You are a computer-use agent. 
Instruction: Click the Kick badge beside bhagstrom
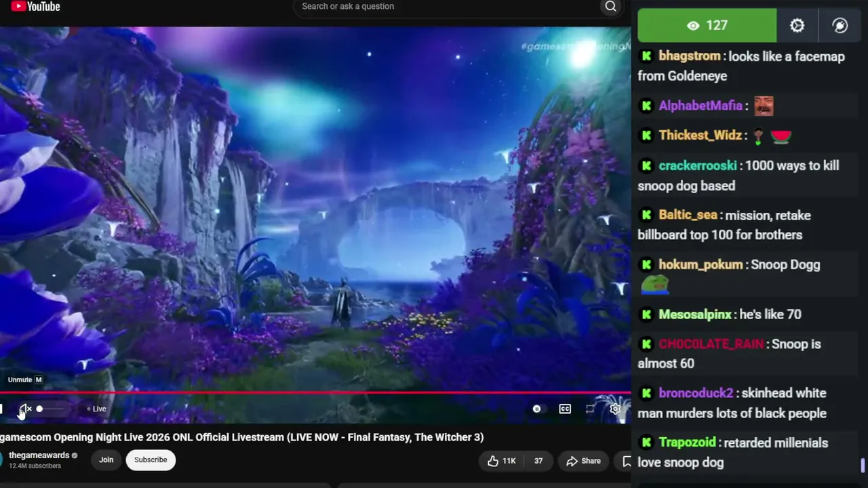tap(646, 56)
